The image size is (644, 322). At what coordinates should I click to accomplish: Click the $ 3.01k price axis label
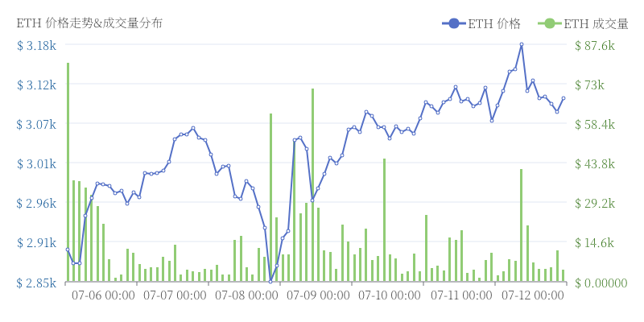(x=36, y=164)
